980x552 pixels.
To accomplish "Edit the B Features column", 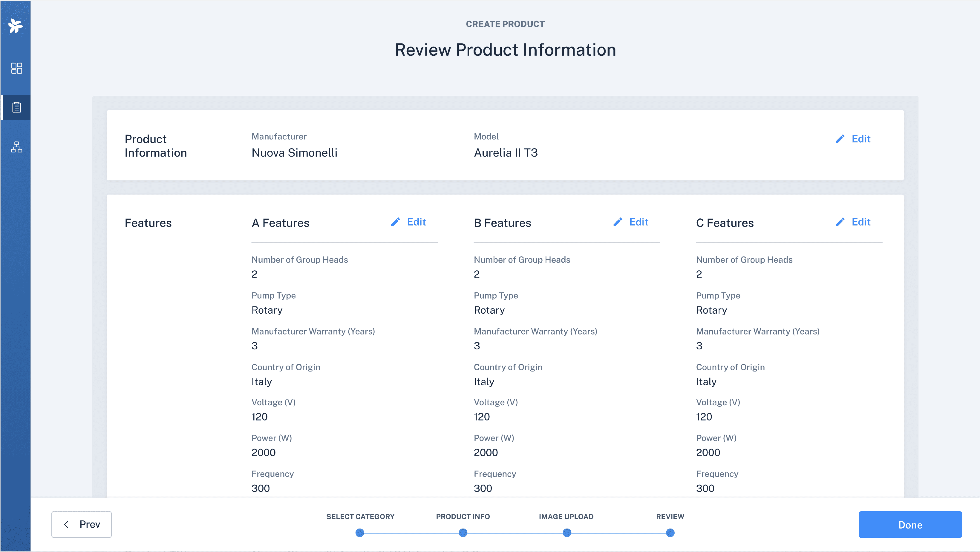I will click(638, 222).
